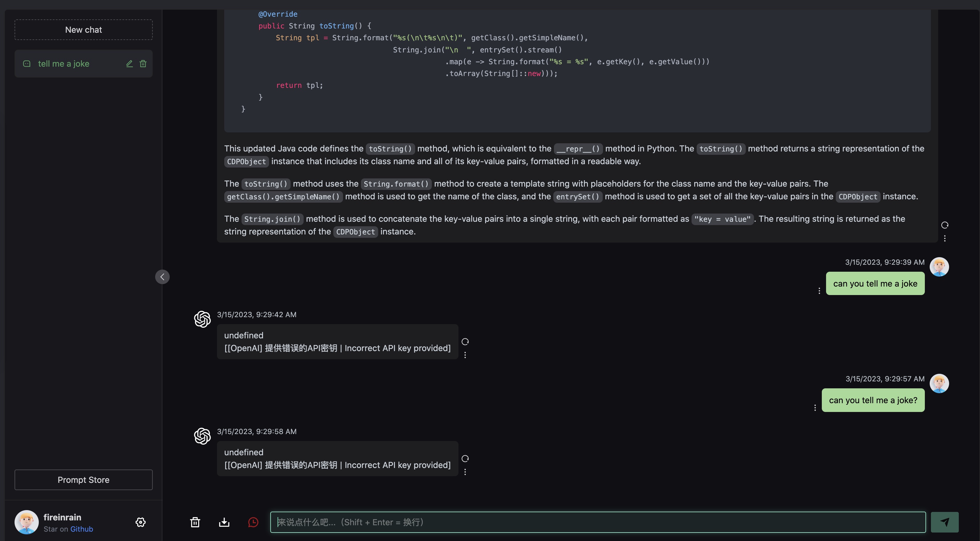
Task: Regenerate the Java toString explanation reply
Action: coord(945,225)
